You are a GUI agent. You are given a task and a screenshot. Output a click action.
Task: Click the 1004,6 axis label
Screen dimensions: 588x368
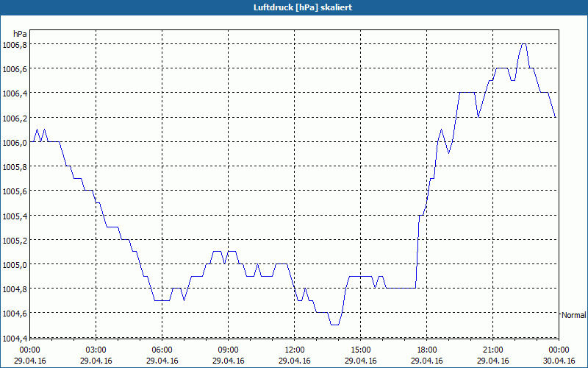pyautogui.click(x=15, y=314)
